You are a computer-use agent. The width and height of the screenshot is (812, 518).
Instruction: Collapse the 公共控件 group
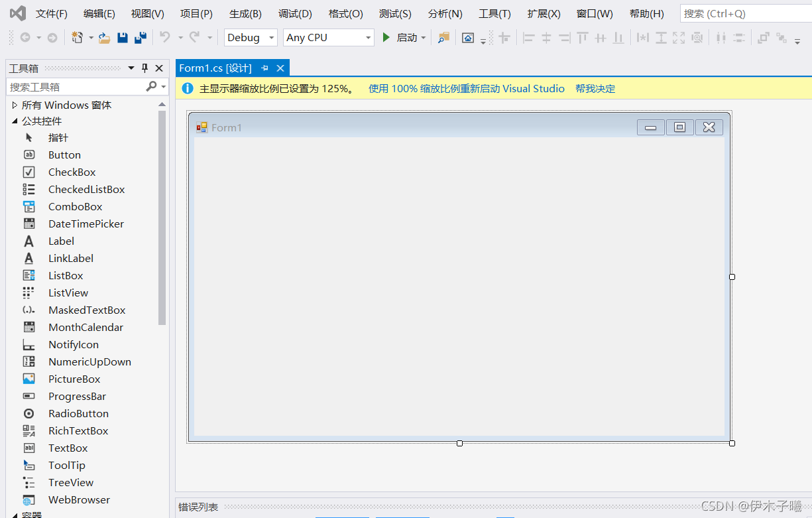tap(15, 121)
